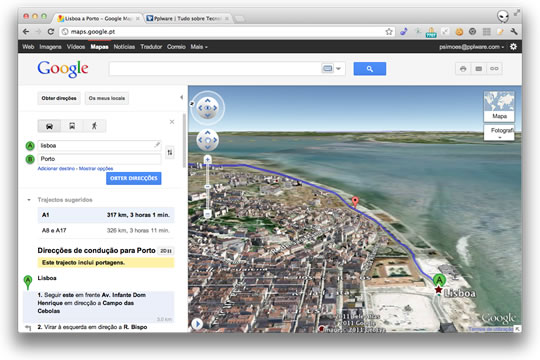Open Tradutor in Google bar
Image resolution: width=540 pixels, height=360 pixels.
(151, 47)
